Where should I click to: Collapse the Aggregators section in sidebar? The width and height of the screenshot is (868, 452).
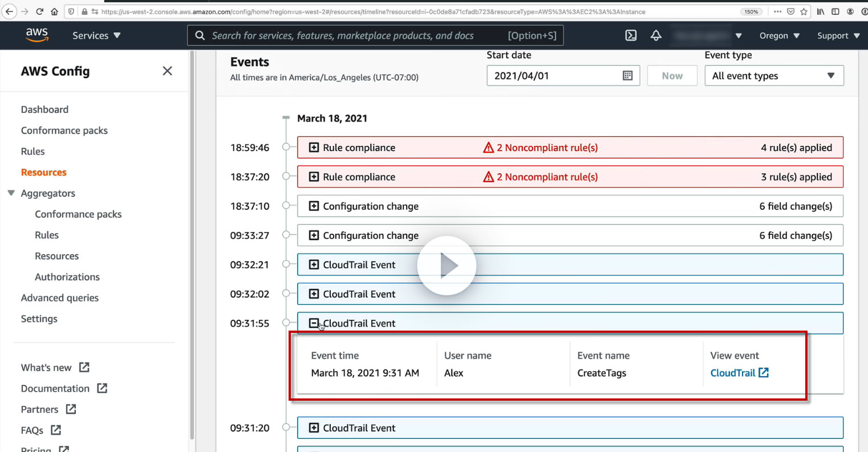click(11, 193)
